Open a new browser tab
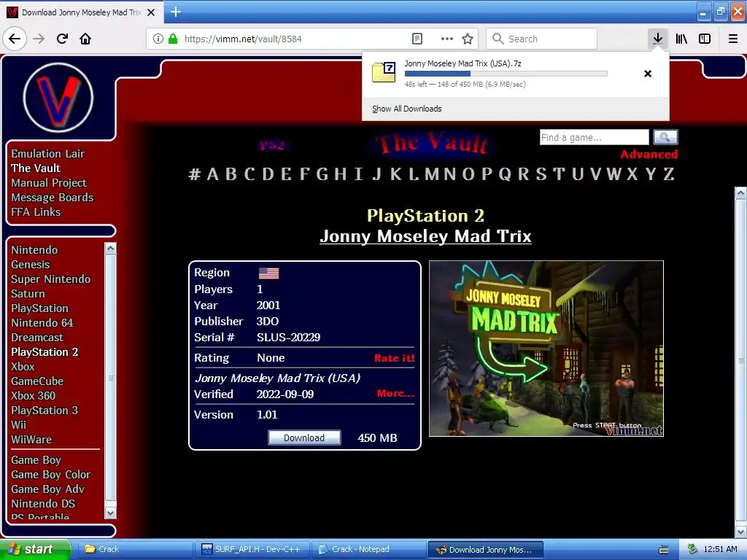The width and height of the screenshot is (747, 560). tap(175, 12)
